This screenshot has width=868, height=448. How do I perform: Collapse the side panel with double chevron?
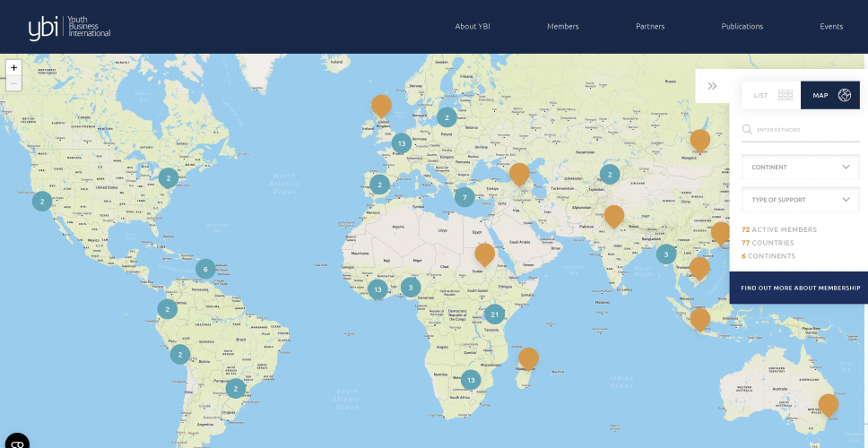click(x=713, y=86)
